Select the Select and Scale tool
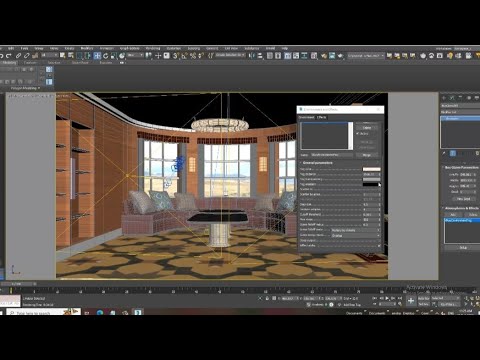This screenshot has height=360, width=480. pyautogui.click(x=113, y=56)
